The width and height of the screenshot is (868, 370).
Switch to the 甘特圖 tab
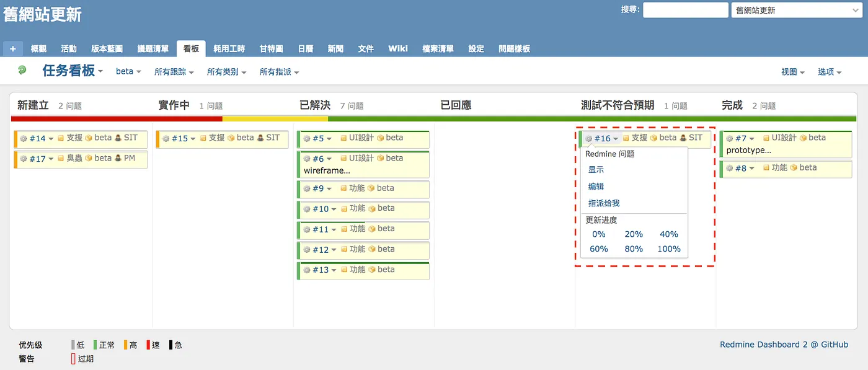271,48
